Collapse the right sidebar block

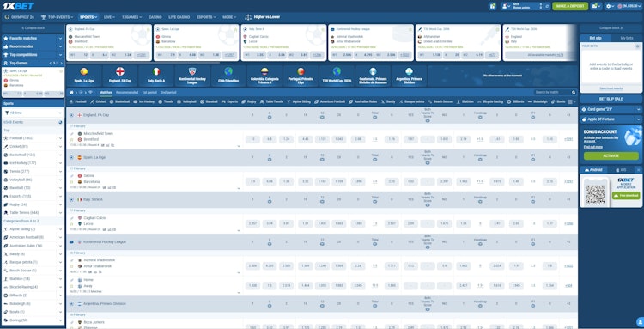[x=611, y=28]
